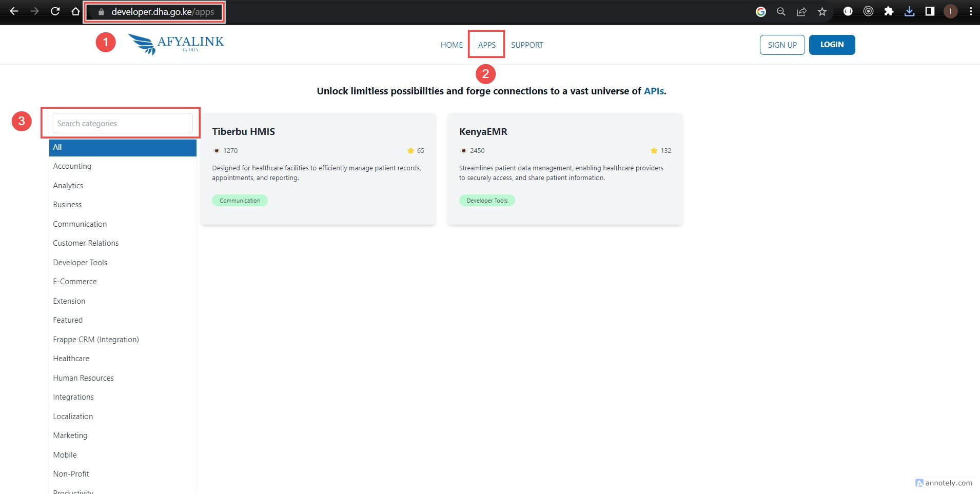
Task: Click the star rating icon on Tiberbu HMIS
Action: click(410, 150)
